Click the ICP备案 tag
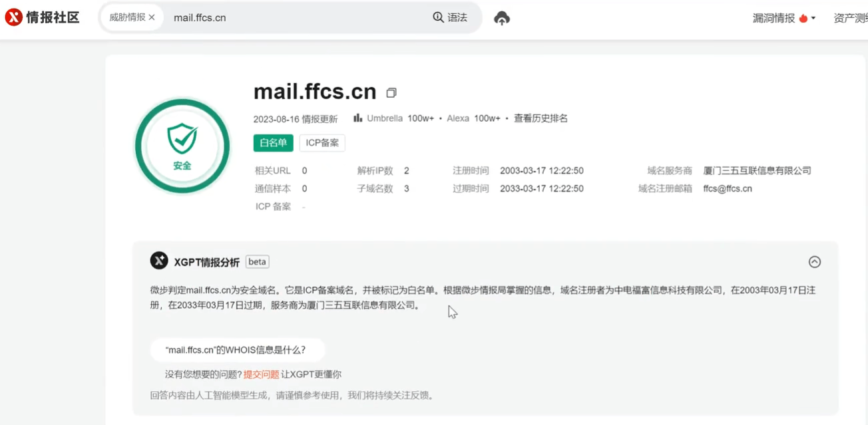868x425 pixels. pyautogui.click(x=322, y=143)
